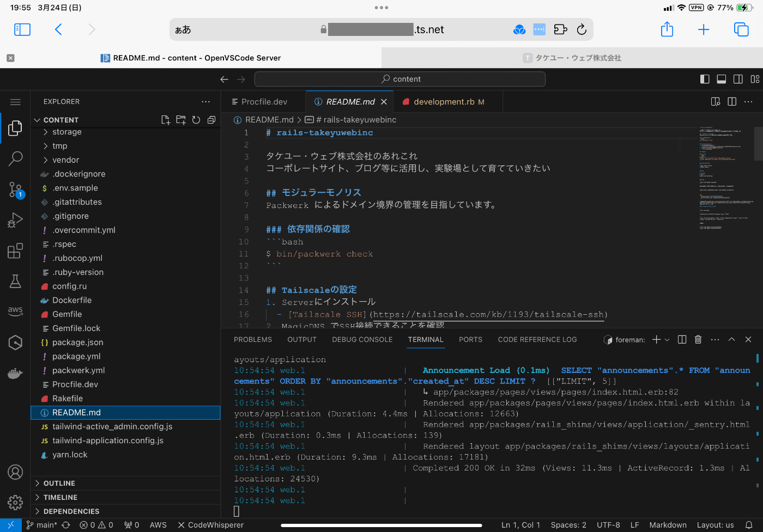The width and height of the screenshot is (763, 532).
Task: Customize layout icon in title bar
Action: pyautogui.click(x=755, y=79)
